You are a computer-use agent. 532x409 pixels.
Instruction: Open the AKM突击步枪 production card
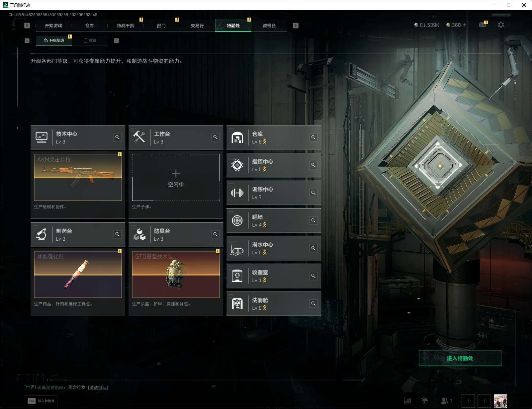(x=78, y=177)
